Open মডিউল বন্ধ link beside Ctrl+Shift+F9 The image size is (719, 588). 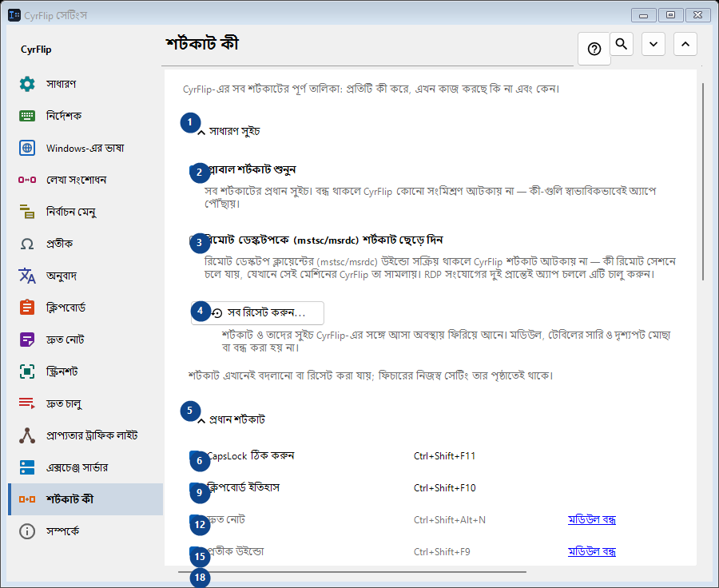point(591,551)
